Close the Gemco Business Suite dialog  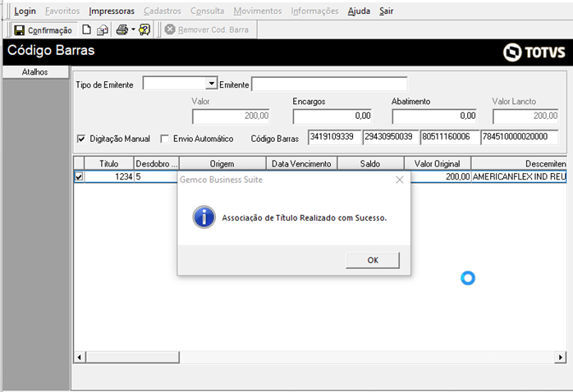pyautogui.click(x=400, y=180)
